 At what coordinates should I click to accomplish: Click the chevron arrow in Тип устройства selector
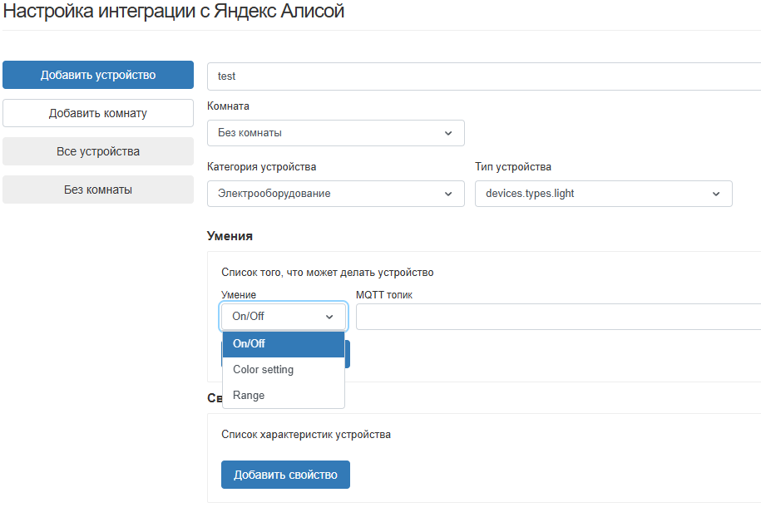coord(716,194)
